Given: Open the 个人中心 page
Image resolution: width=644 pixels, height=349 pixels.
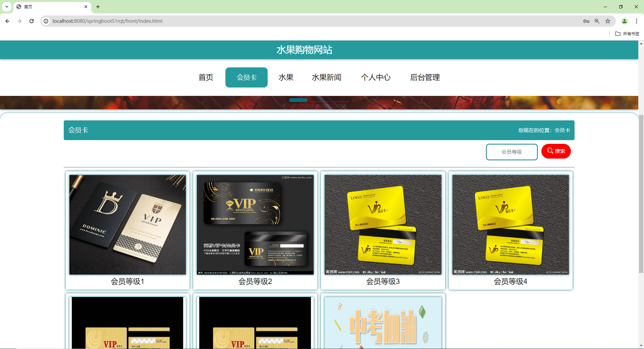Looking at the screenshot, I should [x=376, y=77].
